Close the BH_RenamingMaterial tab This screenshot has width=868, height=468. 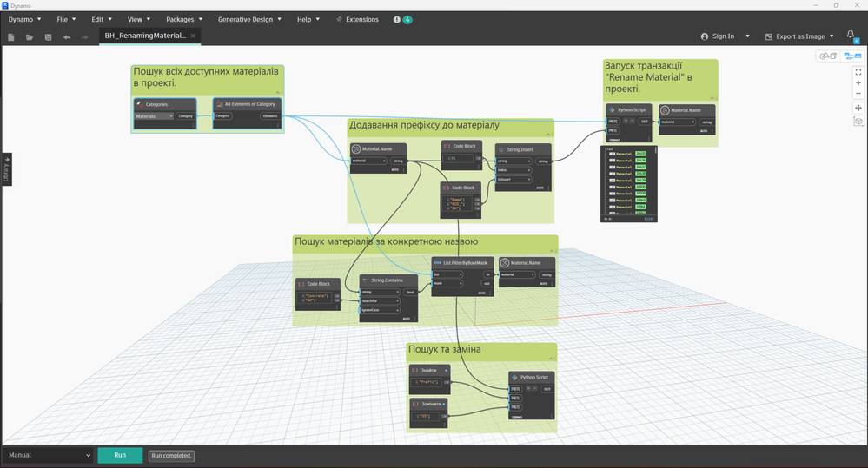193,36
